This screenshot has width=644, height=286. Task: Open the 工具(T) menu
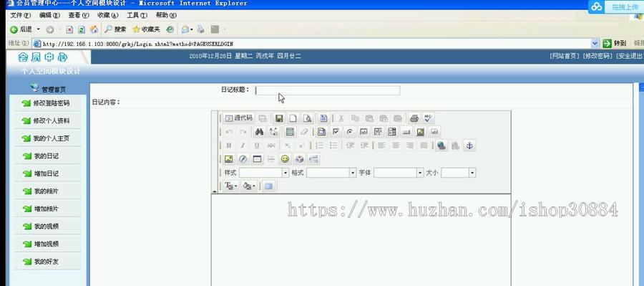point(137,15)
